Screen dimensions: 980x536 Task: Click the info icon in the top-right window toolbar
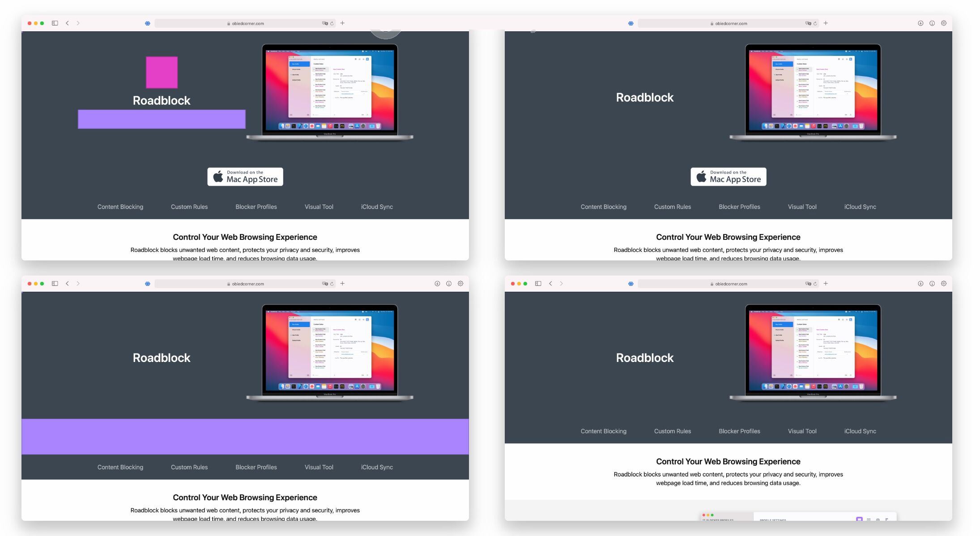tap(932, 23)
